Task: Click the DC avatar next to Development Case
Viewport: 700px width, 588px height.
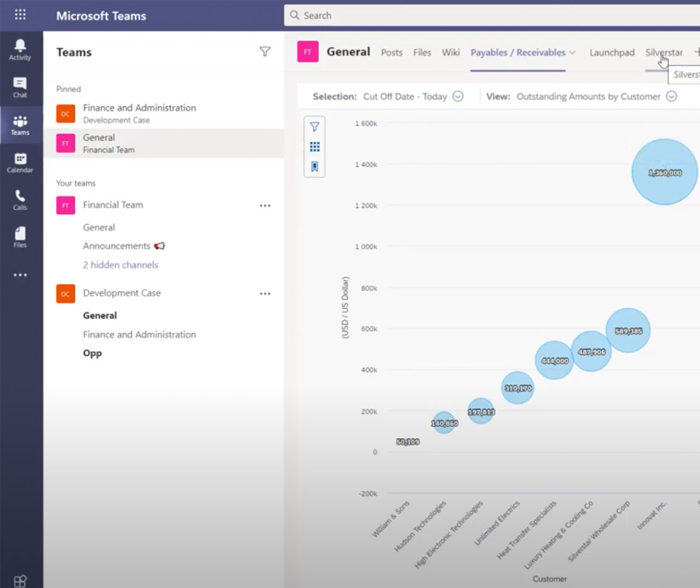Action: [x=65, y=294]
